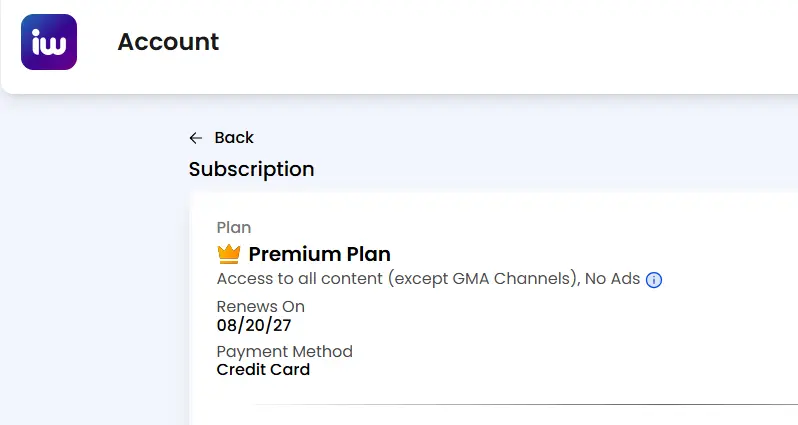The image size is (798, 425).
Task: Click the divider line below Credit Card
Action: point(526,405)
